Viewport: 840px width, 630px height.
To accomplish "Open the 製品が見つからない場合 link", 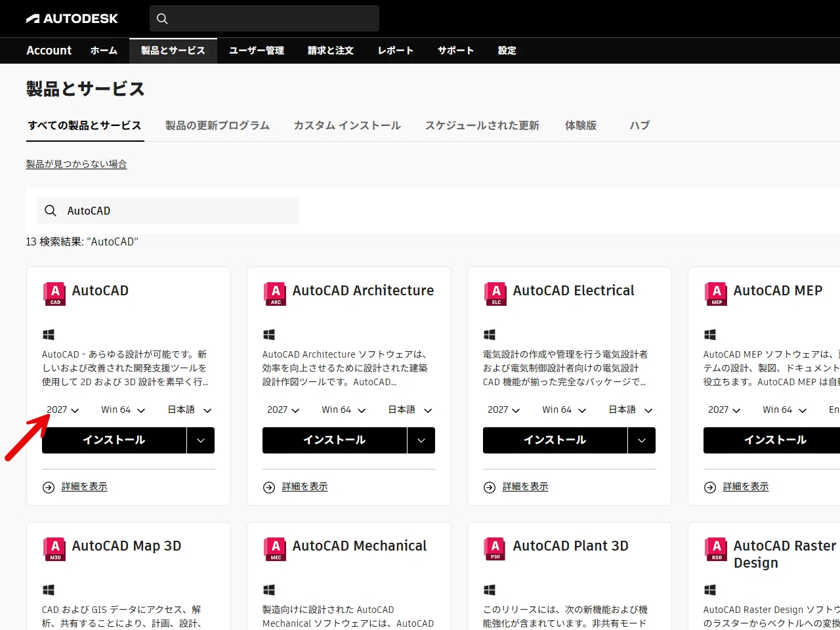I will (77, 164).
